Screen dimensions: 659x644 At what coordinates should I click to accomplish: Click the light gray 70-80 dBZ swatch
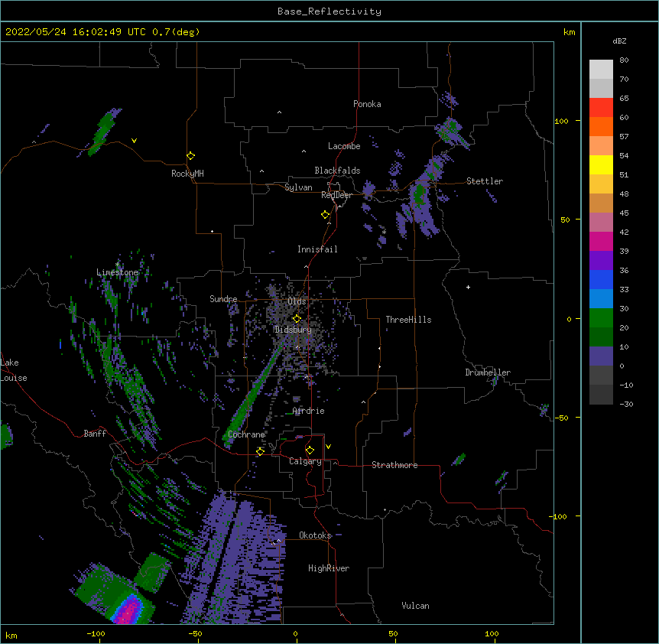coord(601,70)
